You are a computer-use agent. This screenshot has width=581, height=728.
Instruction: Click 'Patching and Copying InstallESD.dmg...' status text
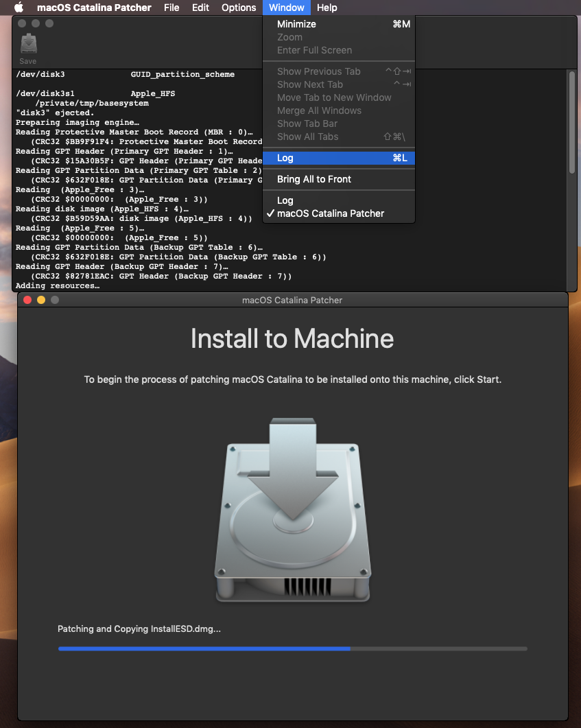click(x=139, y=629)
